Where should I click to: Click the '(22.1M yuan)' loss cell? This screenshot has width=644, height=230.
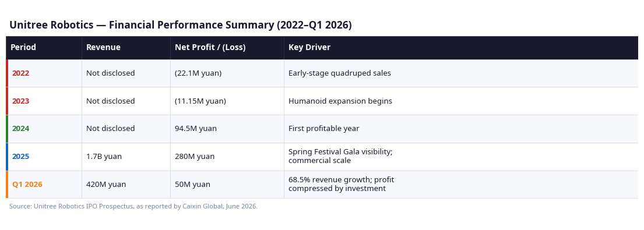click(x=227, y=73)
